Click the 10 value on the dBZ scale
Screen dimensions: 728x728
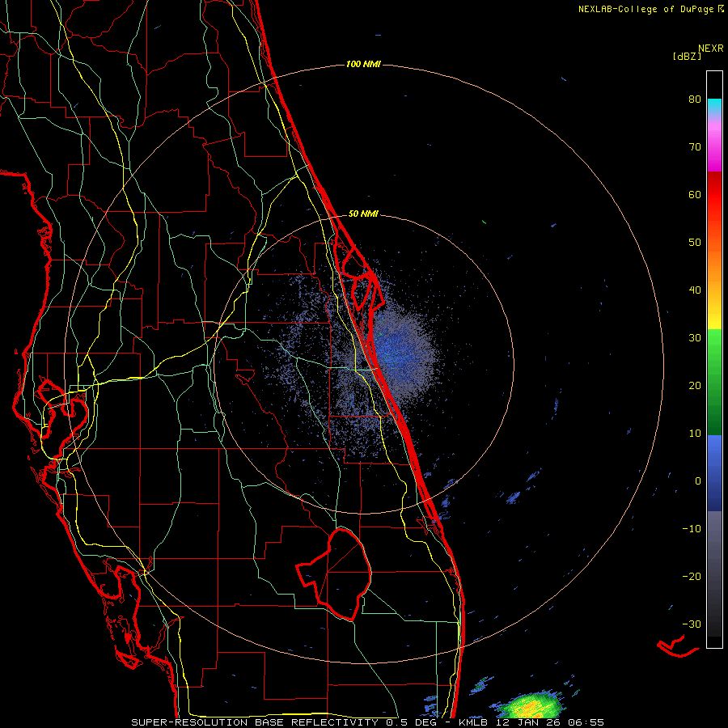(695, 434)
